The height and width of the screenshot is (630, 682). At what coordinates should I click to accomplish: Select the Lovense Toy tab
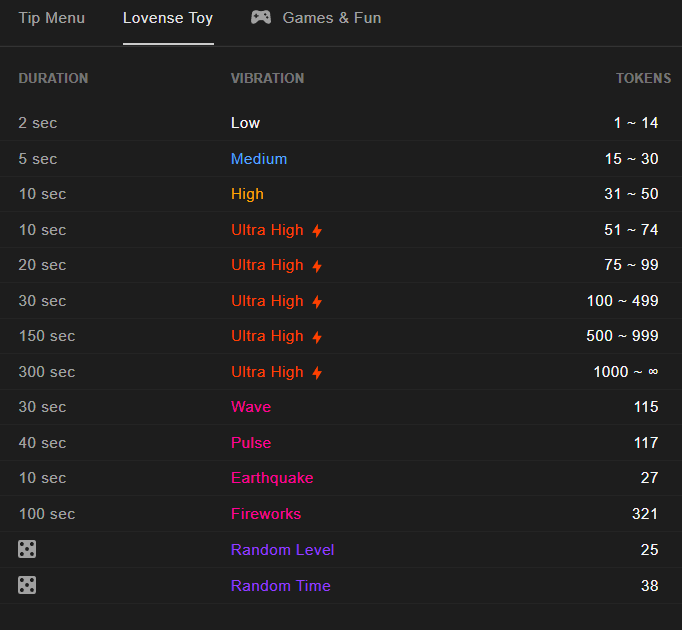click(168, 18)
